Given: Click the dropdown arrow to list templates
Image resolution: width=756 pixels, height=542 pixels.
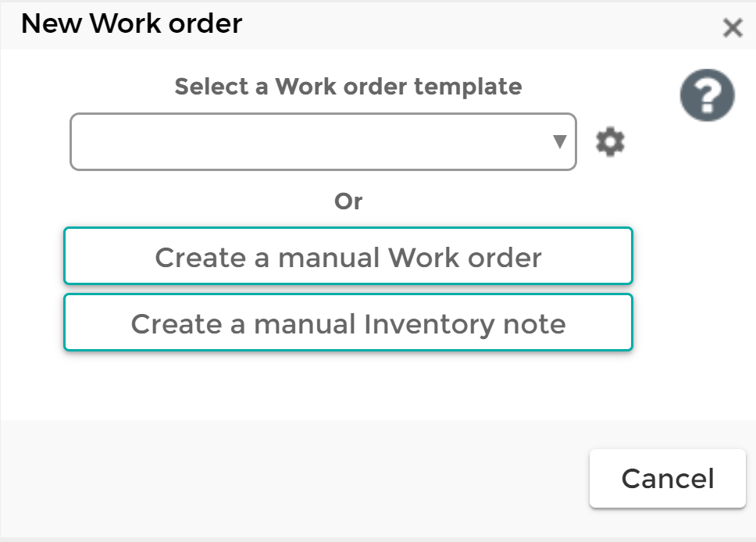Looking at the screenshot, I should pyautogui.click(x=560, y=141).
